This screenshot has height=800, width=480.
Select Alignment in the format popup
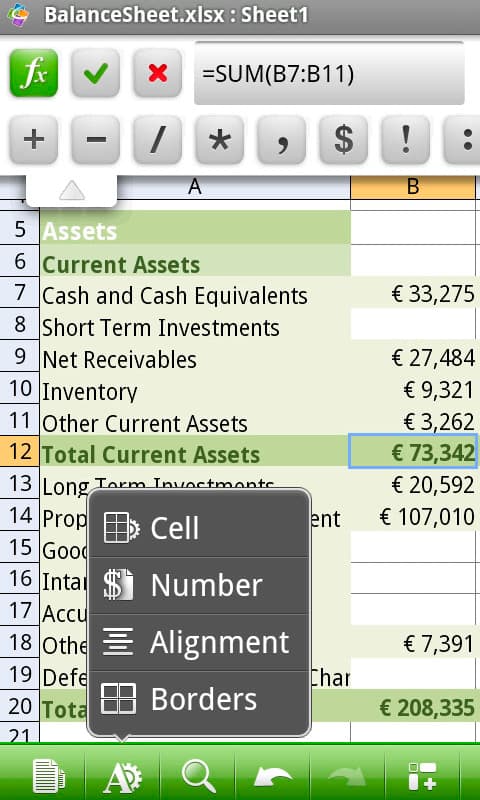[x=199, y=642]
